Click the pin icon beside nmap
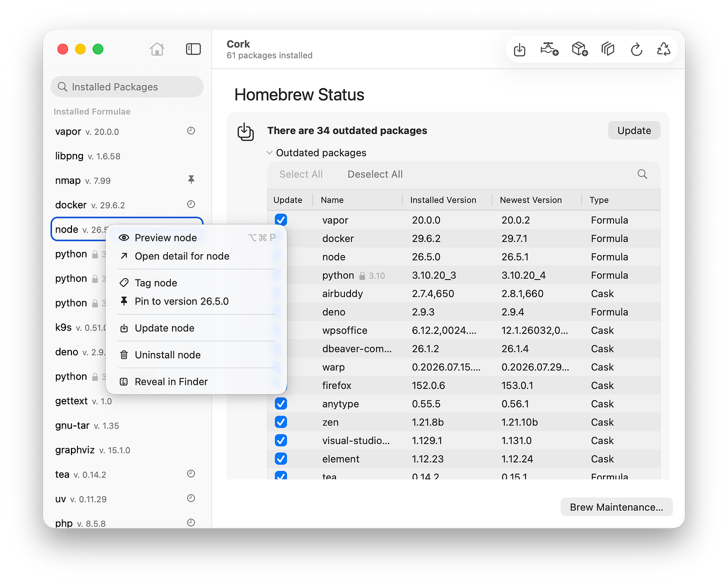The width and height of the screenshot is (728, 585). point(191,179)
